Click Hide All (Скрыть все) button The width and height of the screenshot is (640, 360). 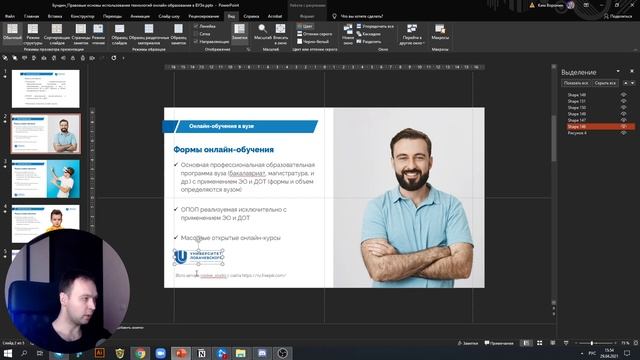tap(605, 83)
